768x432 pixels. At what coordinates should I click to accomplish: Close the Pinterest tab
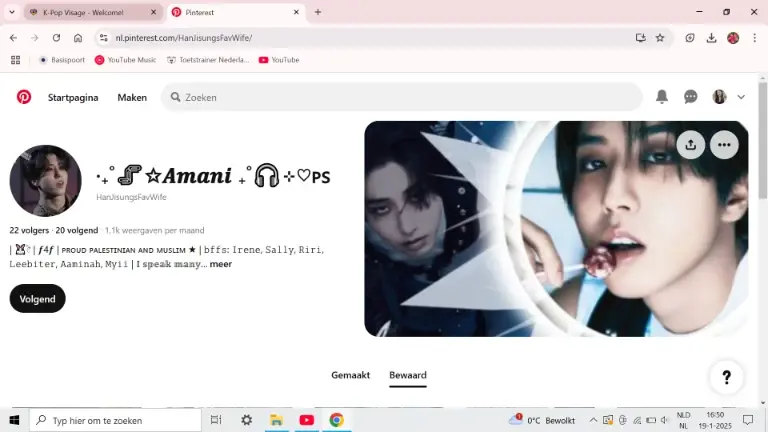(x=296, y=12)
